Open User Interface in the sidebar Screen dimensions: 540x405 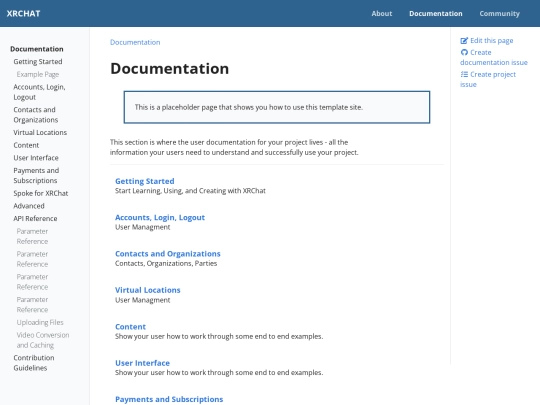[36, 158]
